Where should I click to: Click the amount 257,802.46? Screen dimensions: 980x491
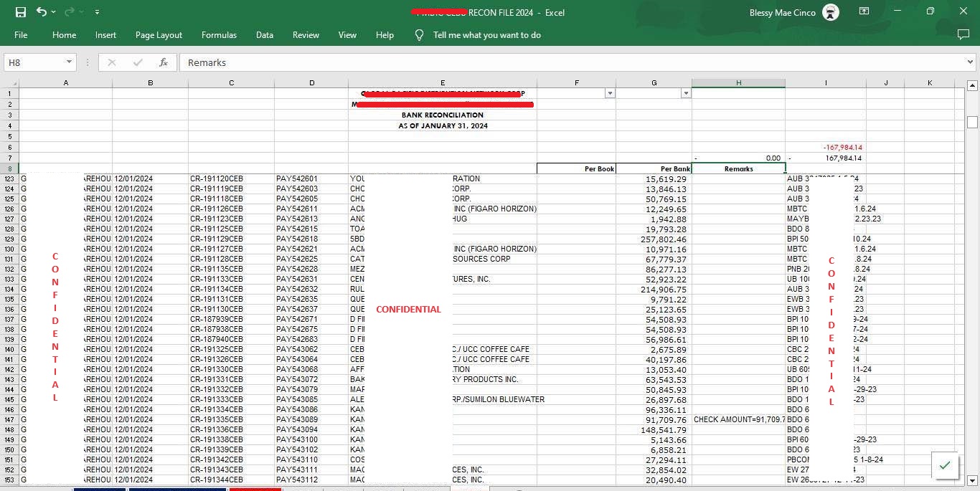[654, 239]
